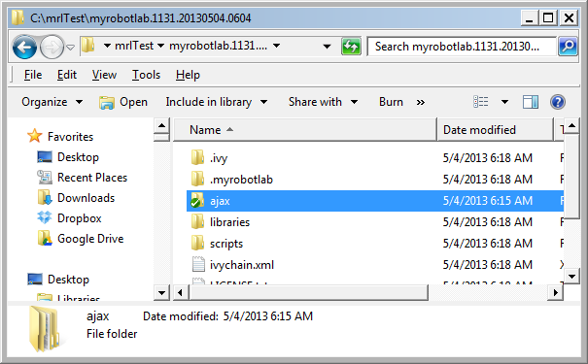This screenshot has height=364, width=588.
Task: Click the Google Drive folder icon
Action: click(x=45, y=238)
